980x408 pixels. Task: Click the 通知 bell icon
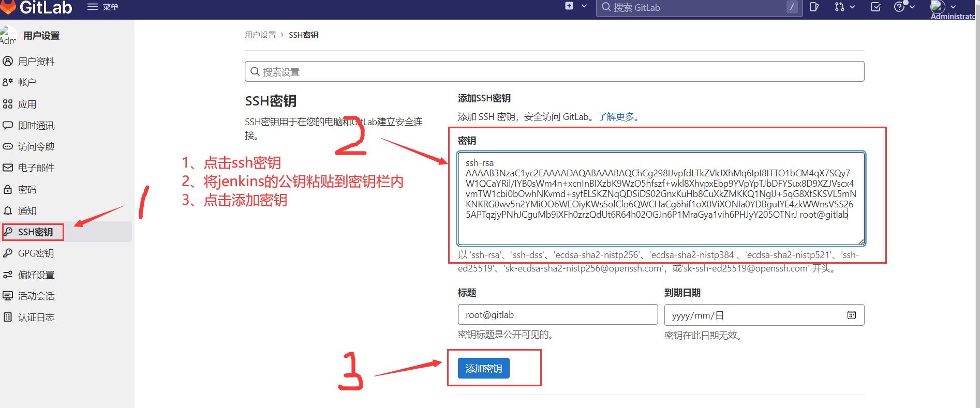pyautogui.click(x=8, y=210)
